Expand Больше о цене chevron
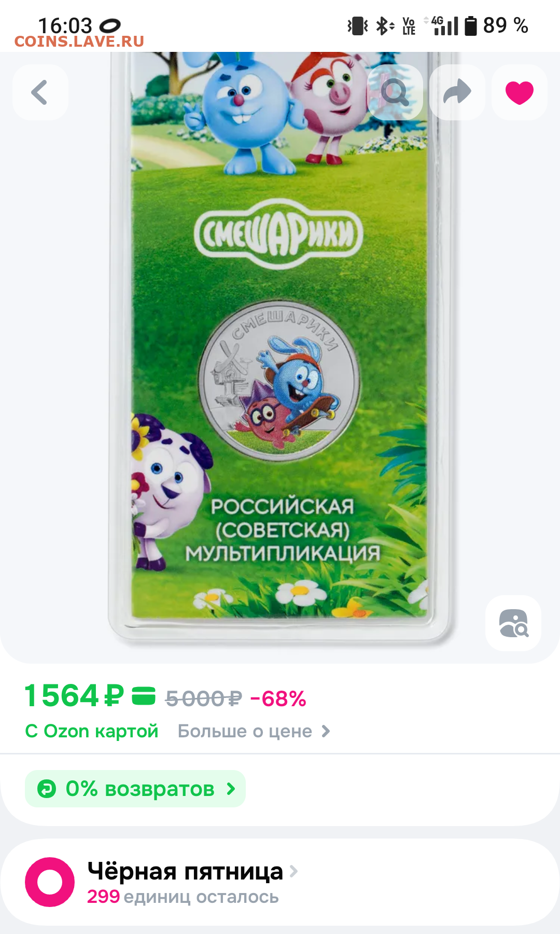The width and height of the screenshot is (560, 934). [x=326, y=731]
